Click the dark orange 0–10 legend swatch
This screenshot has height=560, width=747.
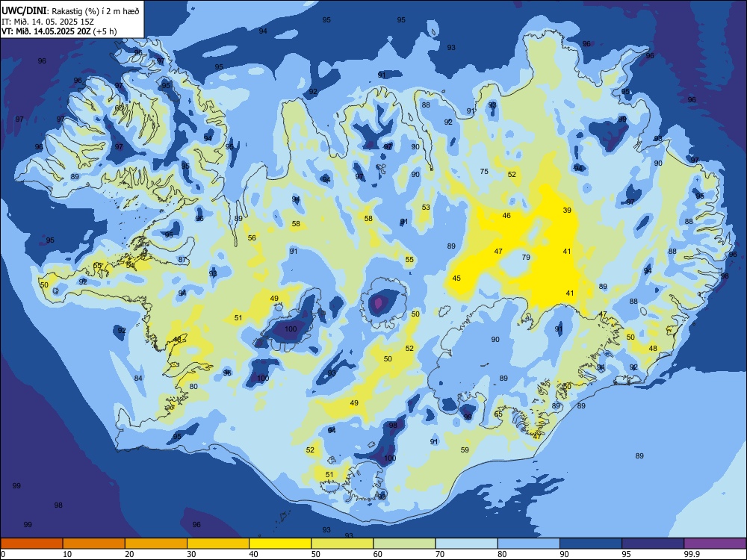31,544
